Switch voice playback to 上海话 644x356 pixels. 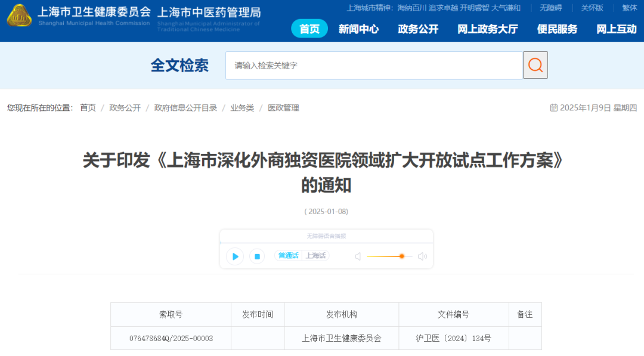click(316, 255)
